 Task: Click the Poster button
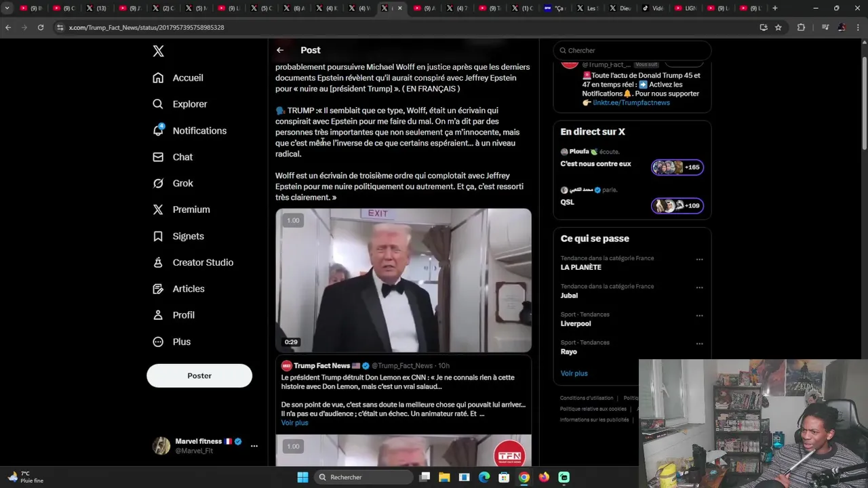tap(199, 375)
